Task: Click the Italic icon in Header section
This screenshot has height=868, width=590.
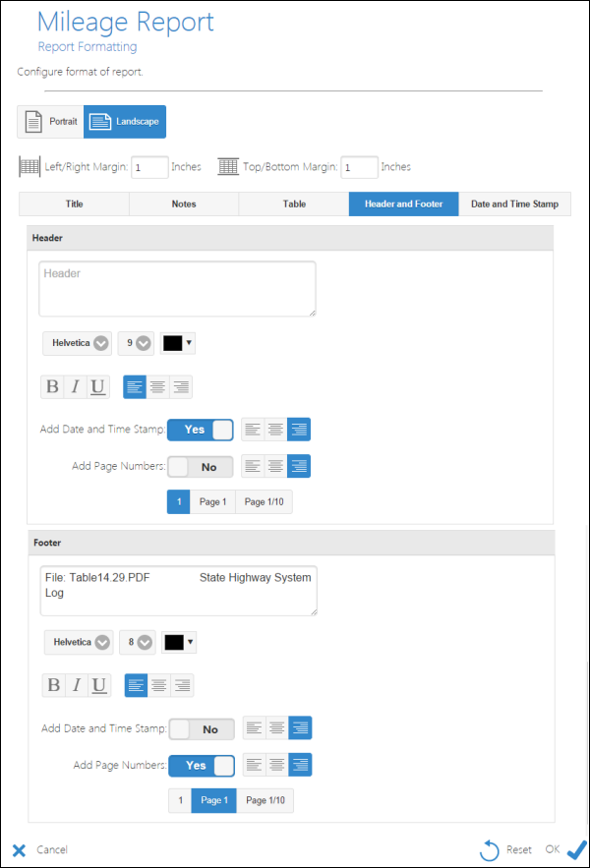Action: pos(75,387)
